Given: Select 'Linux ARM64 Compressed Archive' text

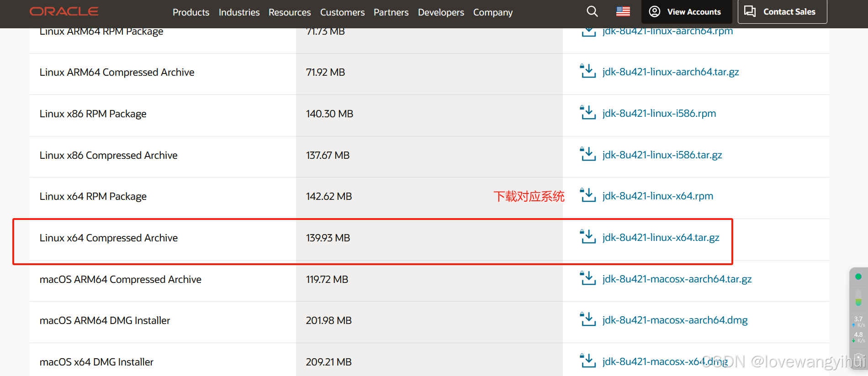Looking at the screenshot, I should (117, 72).
